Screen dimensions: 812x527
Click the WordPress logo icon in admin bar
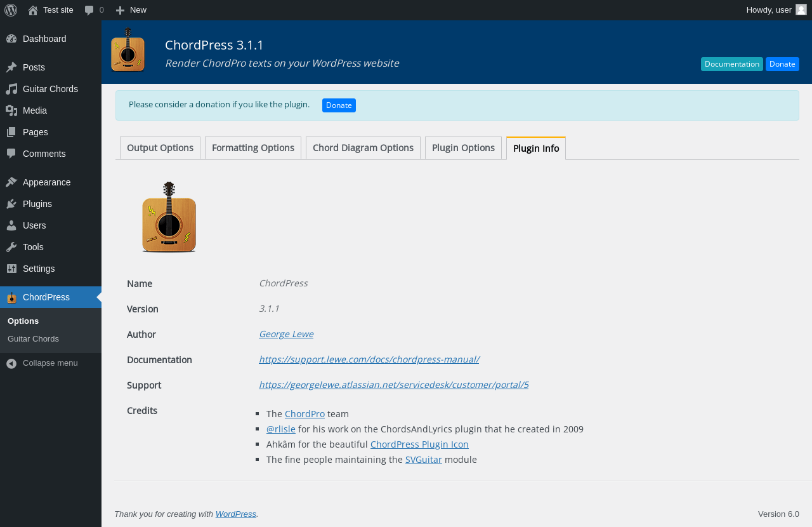[x=11, y=10]
